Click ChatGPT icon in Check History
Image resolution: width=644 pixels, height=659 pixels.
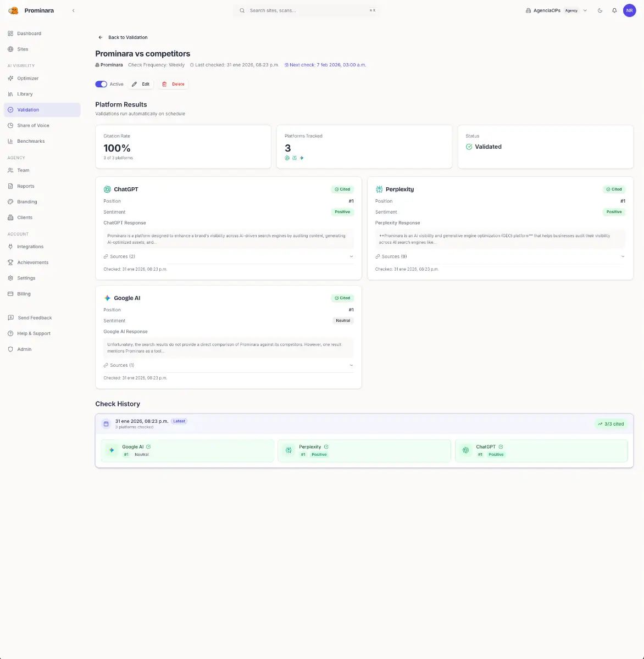[x=466, y=450]
